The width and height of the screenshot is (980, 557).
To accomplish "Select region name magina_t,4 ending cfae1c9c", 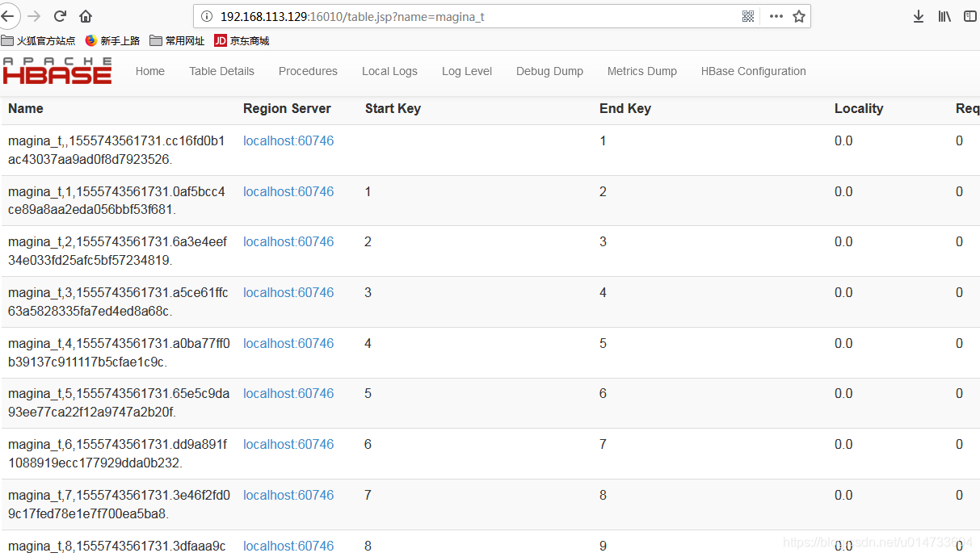I will [119, 353].
